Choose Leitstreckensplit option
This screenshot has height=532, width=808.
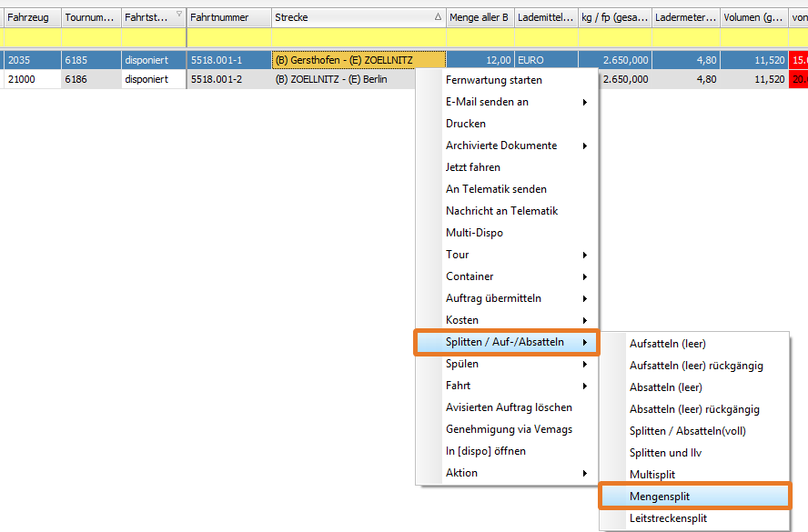coord(668,518)
